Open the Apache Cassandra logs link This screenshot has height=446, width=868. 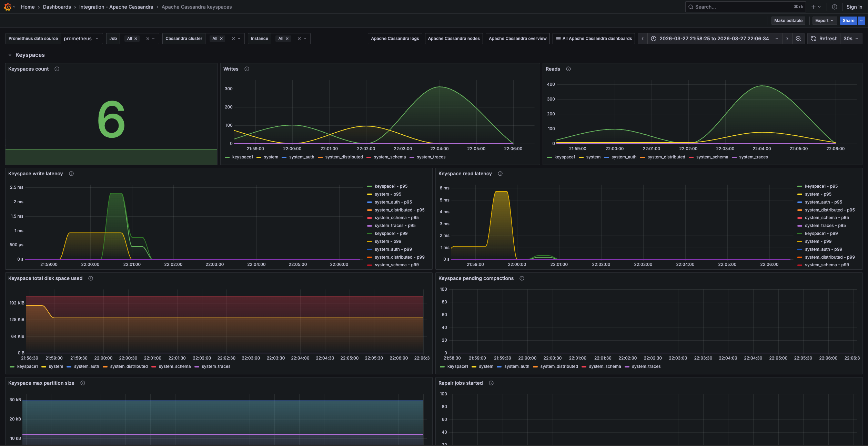coord(395,39)
